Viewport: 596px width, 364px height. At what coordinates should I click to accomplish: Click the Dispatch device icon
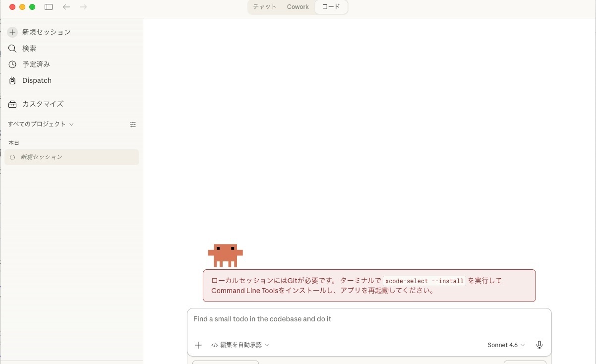tap(12, 80)
